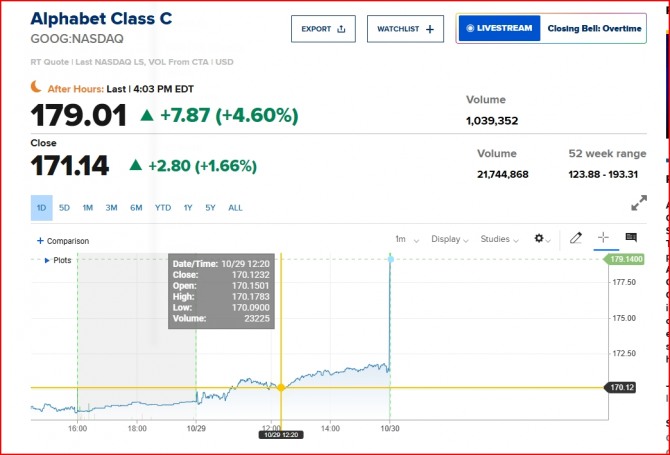Select the 5D time range tab
Viewport: 670px width, 455px height.
point(64,208)
